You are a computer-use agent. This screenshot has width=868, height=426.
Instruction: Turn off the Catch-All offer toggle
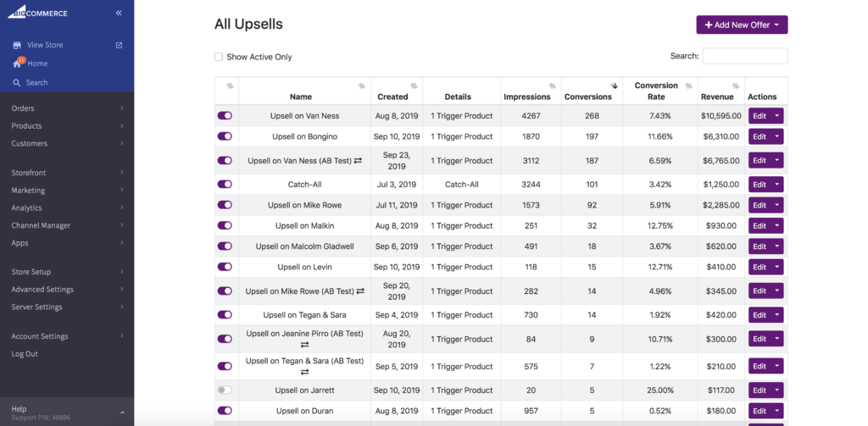tap(225, 185)
